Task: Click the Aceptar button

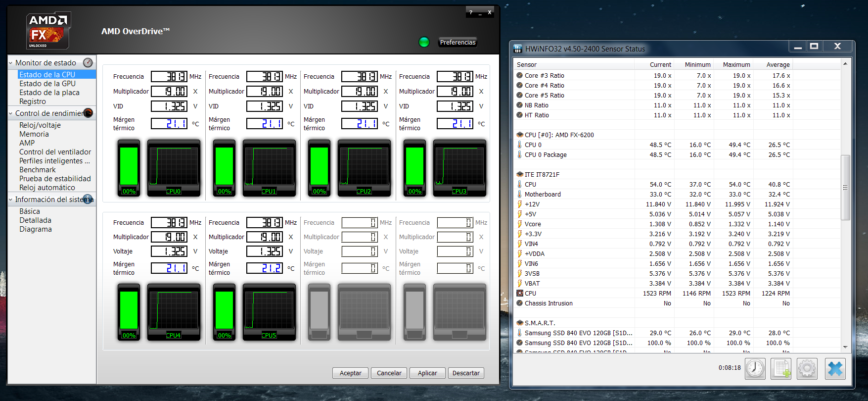Action: pos(350,373)
